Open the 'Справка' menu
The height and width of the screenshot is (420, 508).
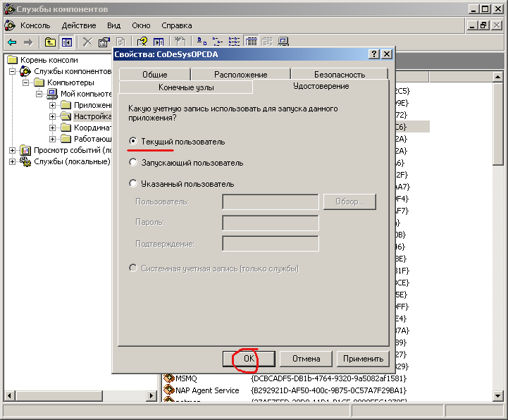pos(177,25)
